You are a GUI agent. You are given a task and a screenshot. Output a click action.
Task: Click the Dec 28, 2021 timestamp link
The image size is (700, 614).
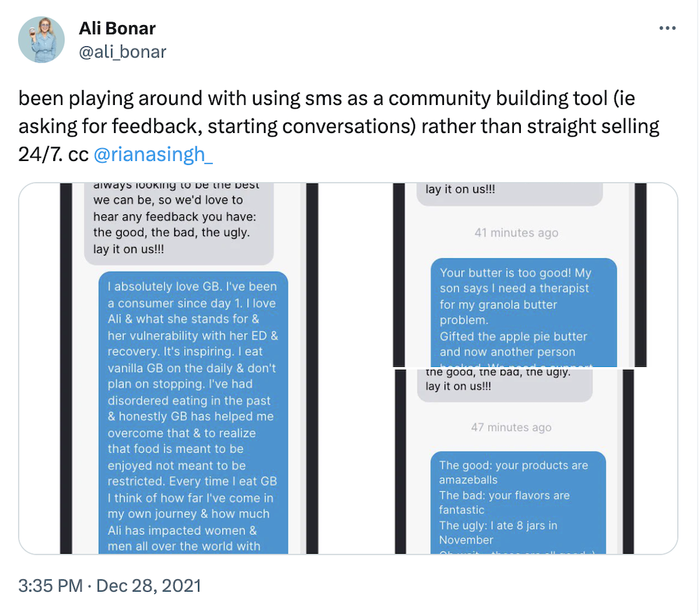(148, 587)
